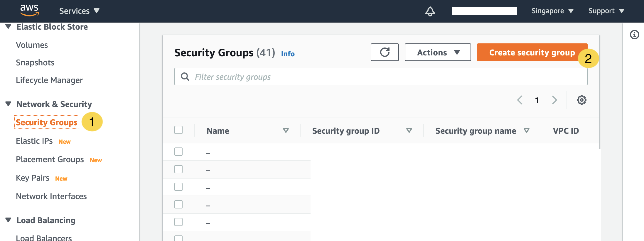The image size is (644, 241).
Task: Open Snapshots in the sidebar
Action: [35, 62]
